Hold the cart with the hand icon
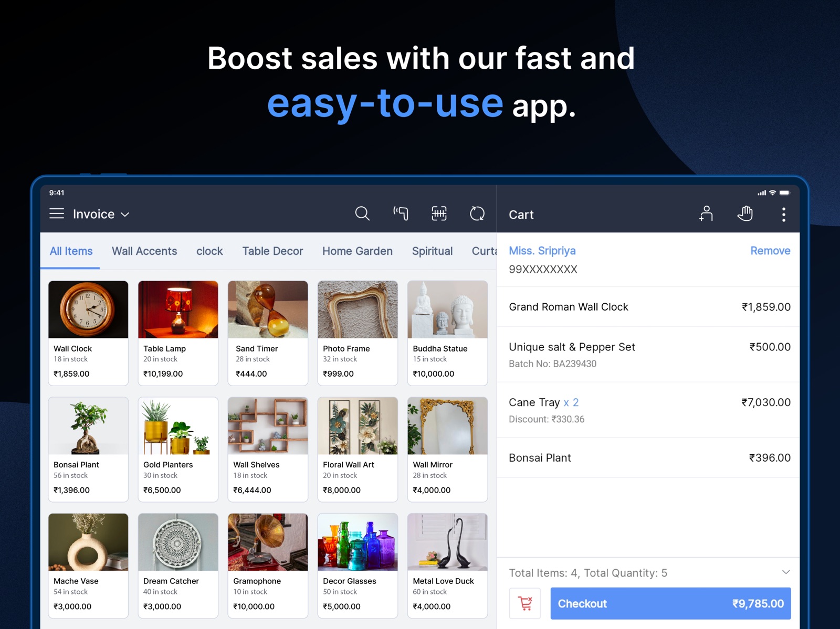This screenshot has height=629, width=840. pos(745,214)
